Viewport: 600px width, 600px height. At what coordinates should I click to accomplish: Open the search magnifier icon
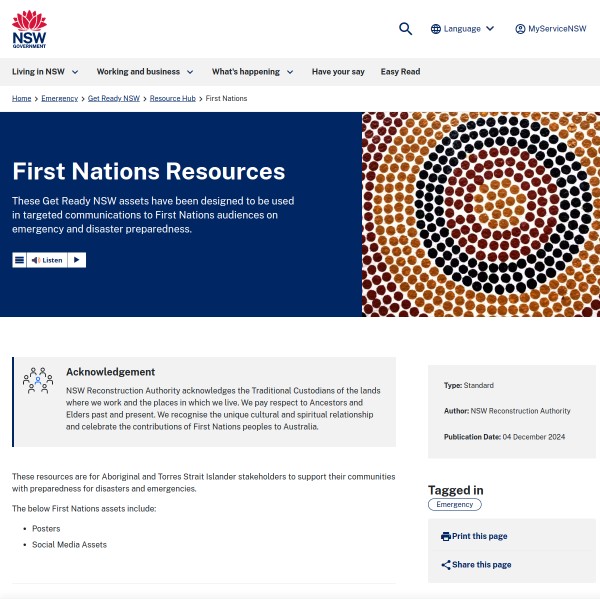[x=405, y=29]
